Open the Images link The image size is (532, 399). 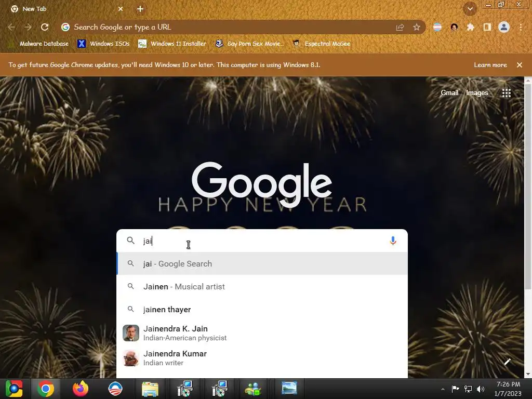[x=477, y=92]
